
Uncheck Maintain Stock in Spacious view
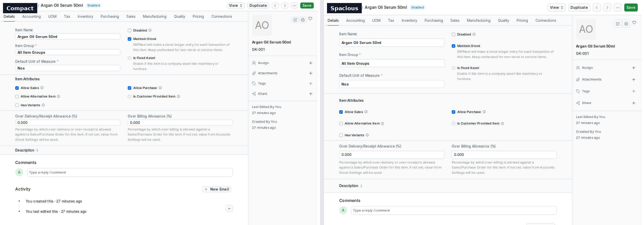click(x=453, y=46)
